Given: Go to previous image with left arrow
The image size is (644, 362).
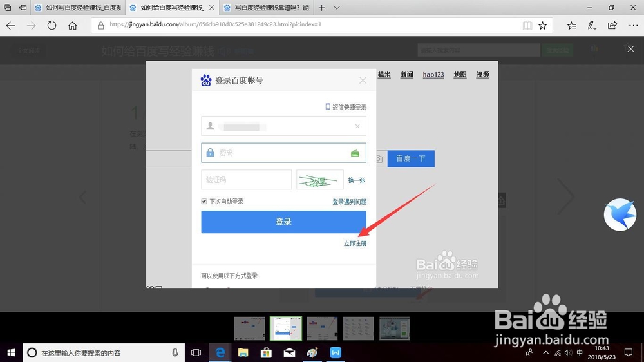Looking at the screenshot, I should pyautogui.click(x=83, y=197).
